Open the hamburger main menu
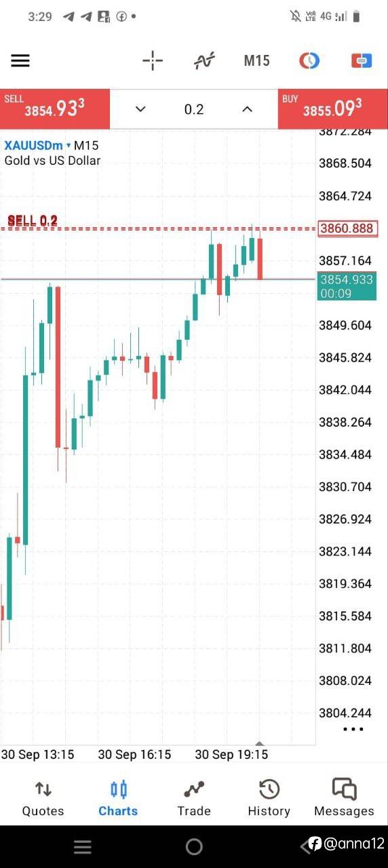The height and width of the screenshot is (868, 388). [x=20, y=60]
